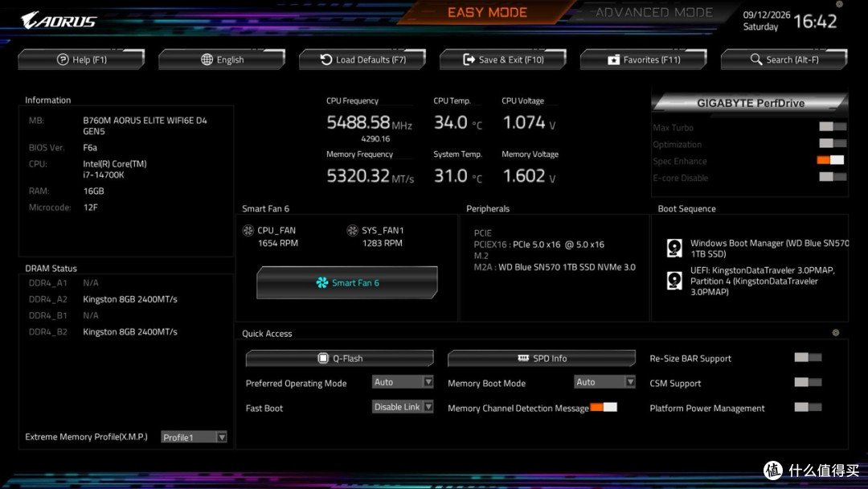Turn off Memory Channel Detection Message
This screenshot has height=489, width=868.
point(604,407)
